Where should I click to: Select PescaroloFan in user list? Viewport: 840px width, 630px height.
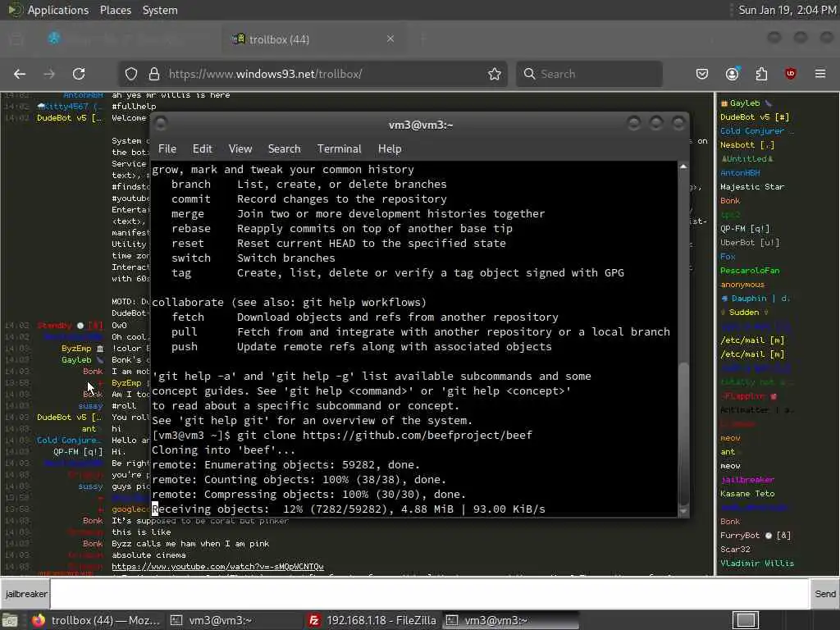750,270
